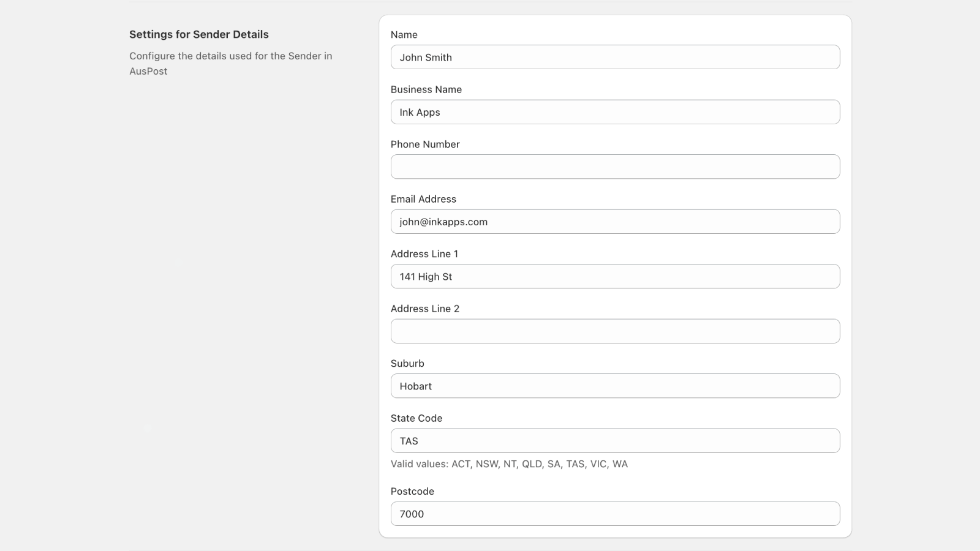This screenshot has width=980, height=551.
Task: Click the Postcode label text
Action: 412,491
